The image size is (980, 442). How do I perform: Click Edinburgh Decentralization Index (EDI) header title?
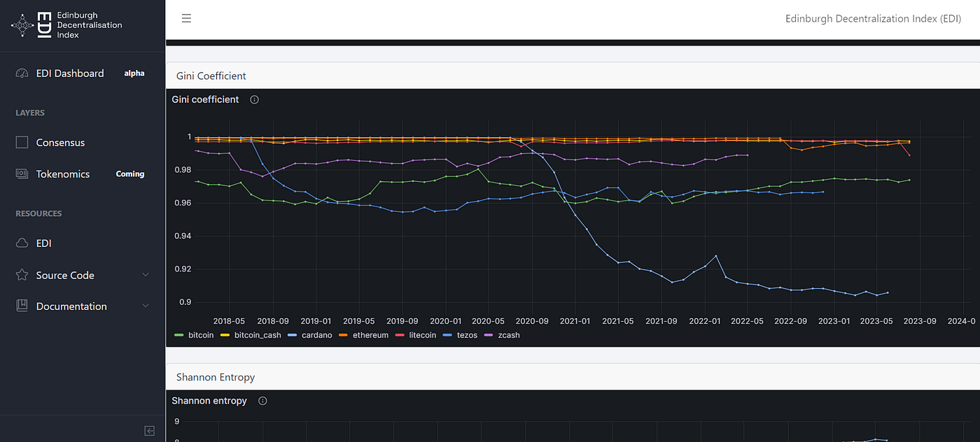[x=873, y=19]
